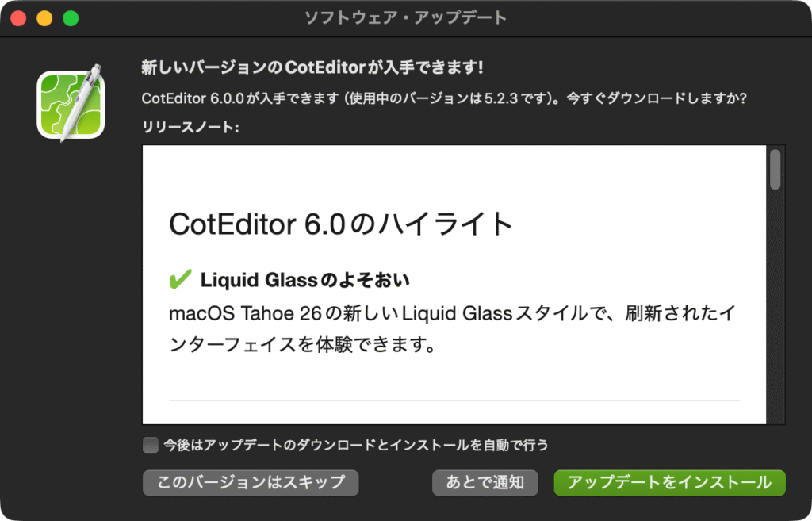This screenshot has height=521, width=812.
Task: Enable automatic update download and install checkbox
Action: pyautogui.click(x=150, y=445)
